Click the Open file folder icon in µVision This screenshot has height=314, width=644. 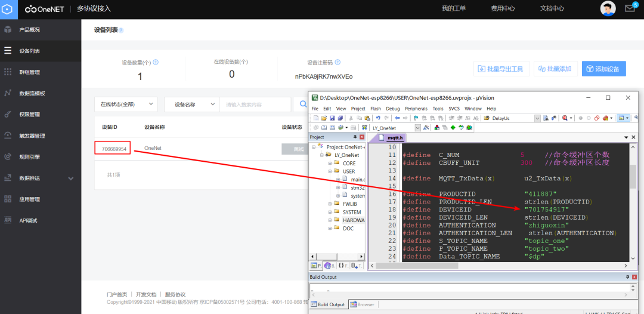(x=324, y=118)
